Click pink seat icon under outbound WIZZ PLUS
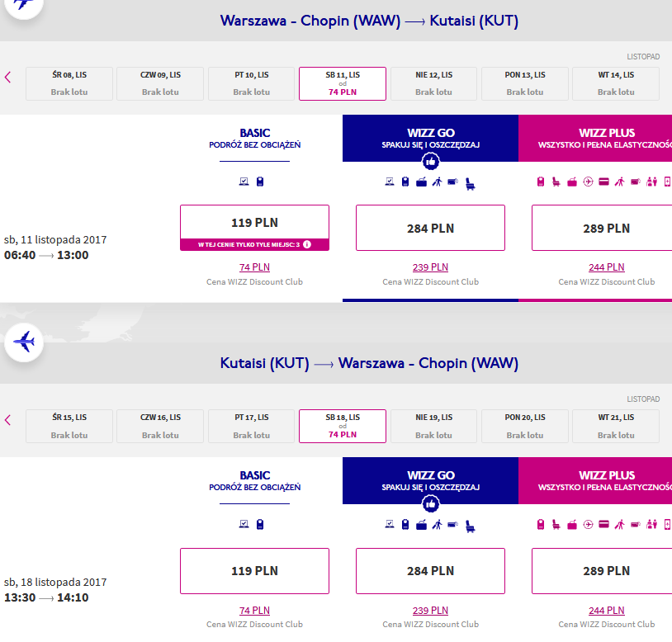This screenshot has width=672, height=642. pyautogui.click(x=556, y=182)
